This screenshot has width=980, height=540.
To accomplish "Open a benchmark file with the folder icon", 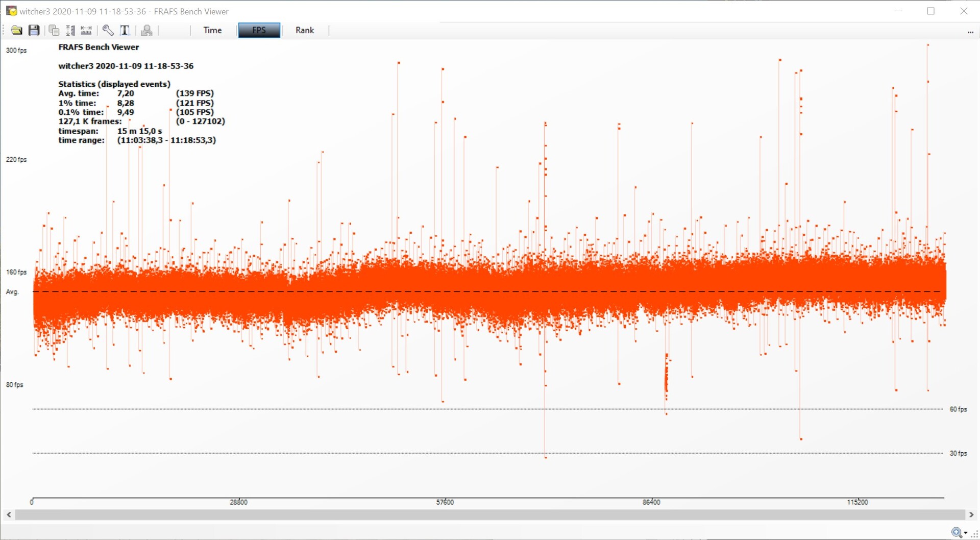I will 16,31.
